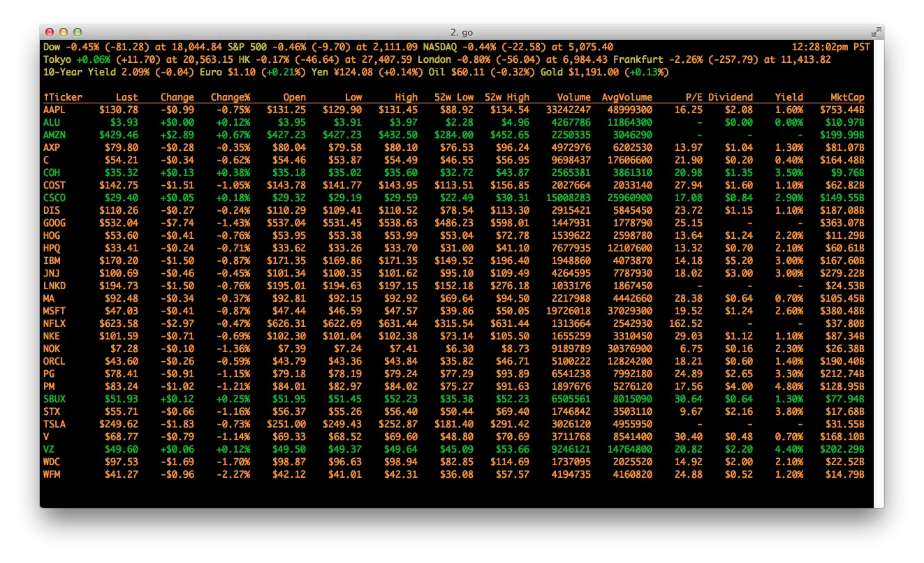924x563 pixels.
Task: Select the MktCap column header
Action: (848, 97)
